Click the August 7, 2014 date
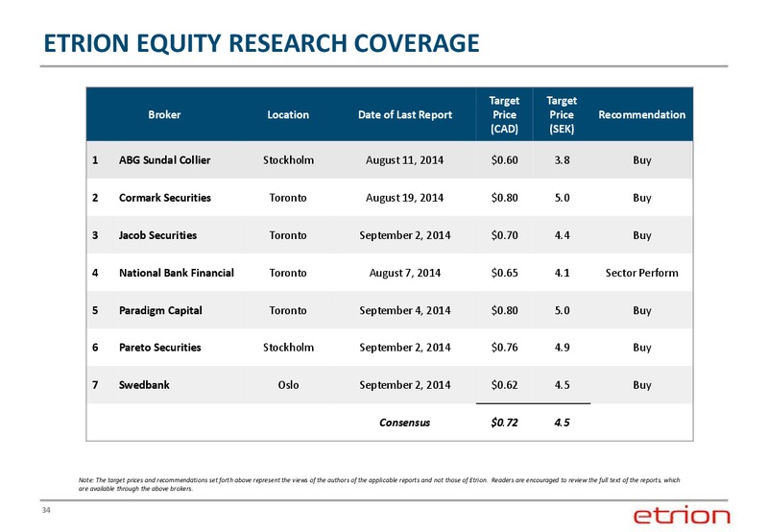This screenshot has height=532, width=768. [405, 273]
